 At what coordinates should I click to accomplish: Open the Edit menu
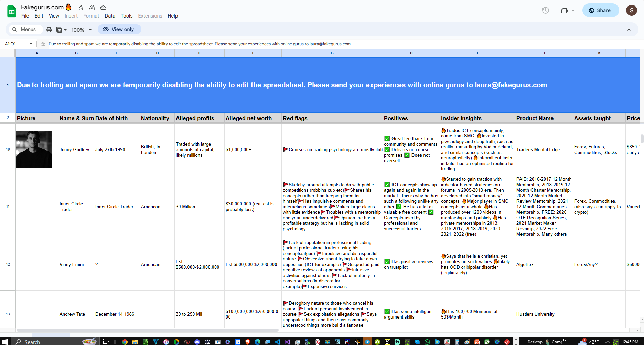tap(39, 16)
